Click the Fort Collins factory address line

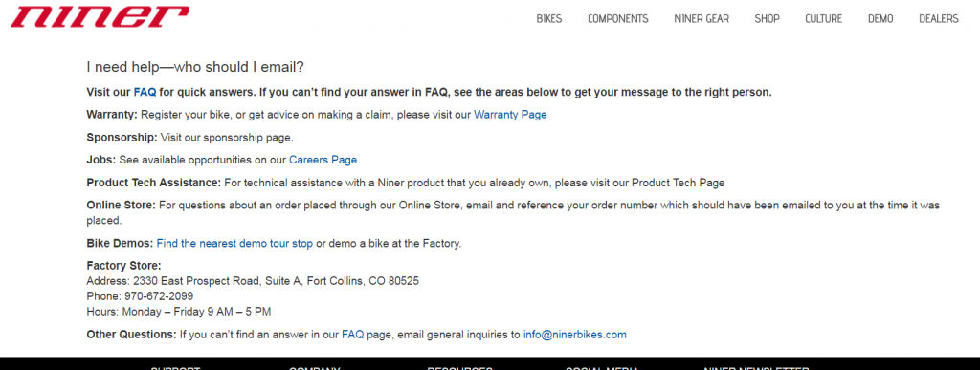point(253,281)
